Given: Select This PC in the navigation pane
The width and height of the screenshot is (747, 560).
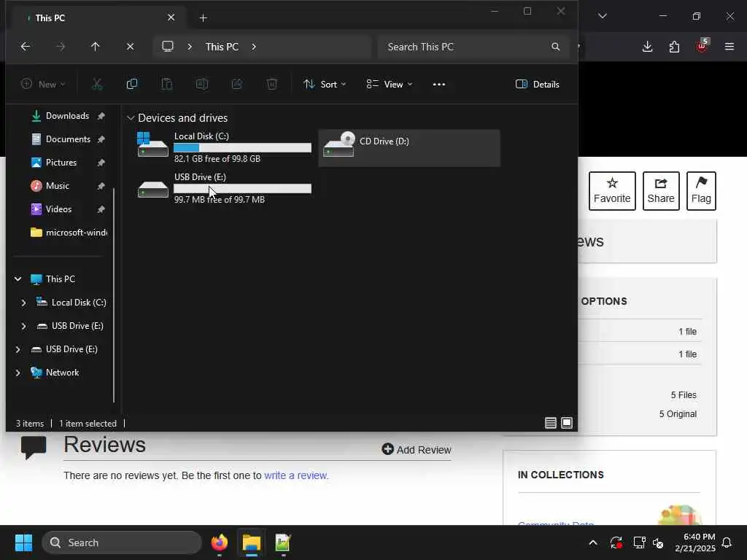Looking at the screenshot, I should pyautogui.click(x=60, y=279).
